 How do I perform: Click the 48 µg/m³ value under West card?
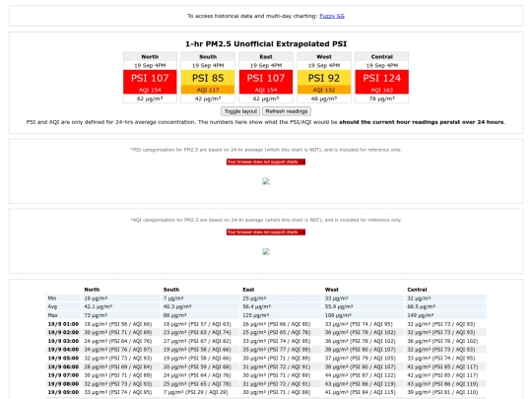(324, 99)
